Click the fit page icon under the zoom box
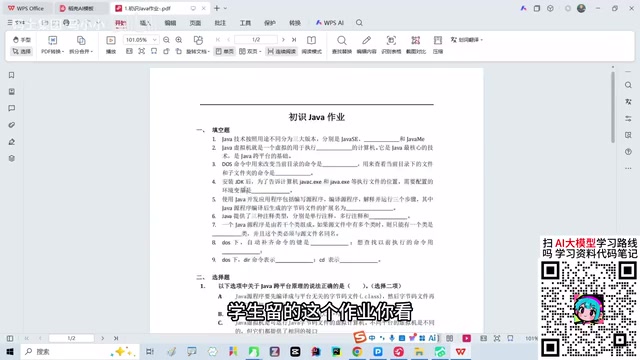This screenshot has width=640, height=360. click(141, 51)
